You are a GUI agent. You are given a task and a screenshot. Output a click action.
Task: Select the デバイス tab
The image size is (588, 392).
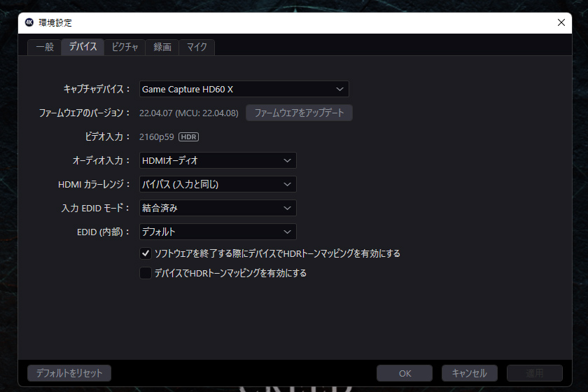coord(83,47)
